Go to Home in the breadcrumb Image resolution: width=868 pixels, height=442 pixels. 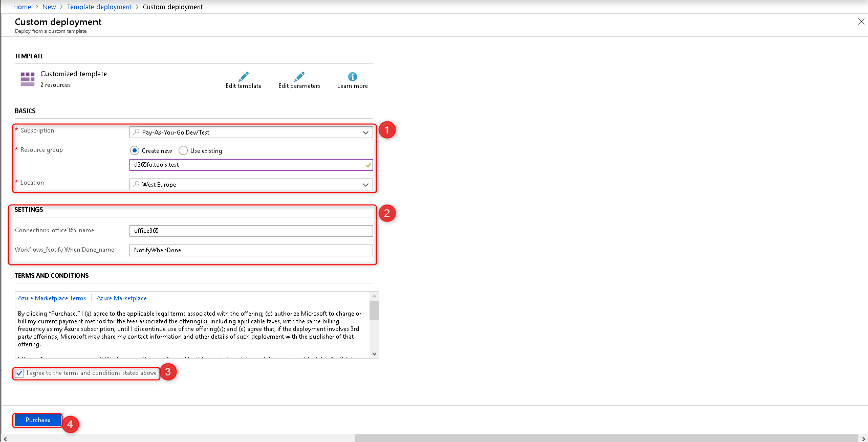pos(22,7)
